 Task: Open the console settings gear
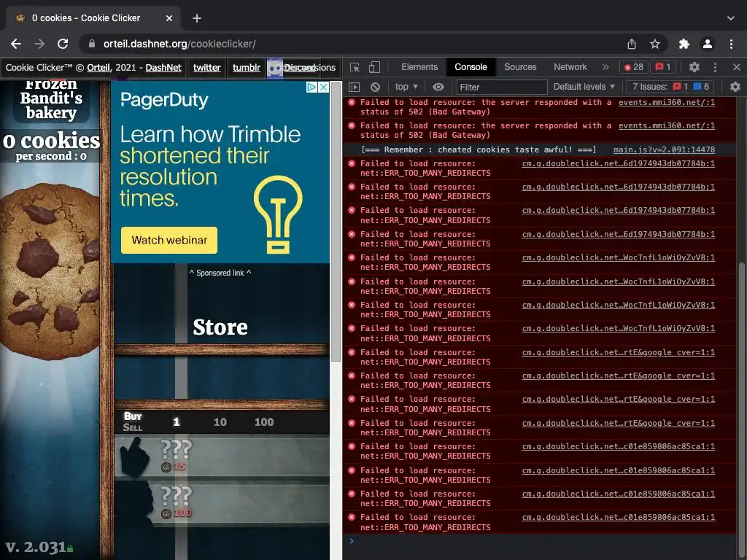click(735, 87)
